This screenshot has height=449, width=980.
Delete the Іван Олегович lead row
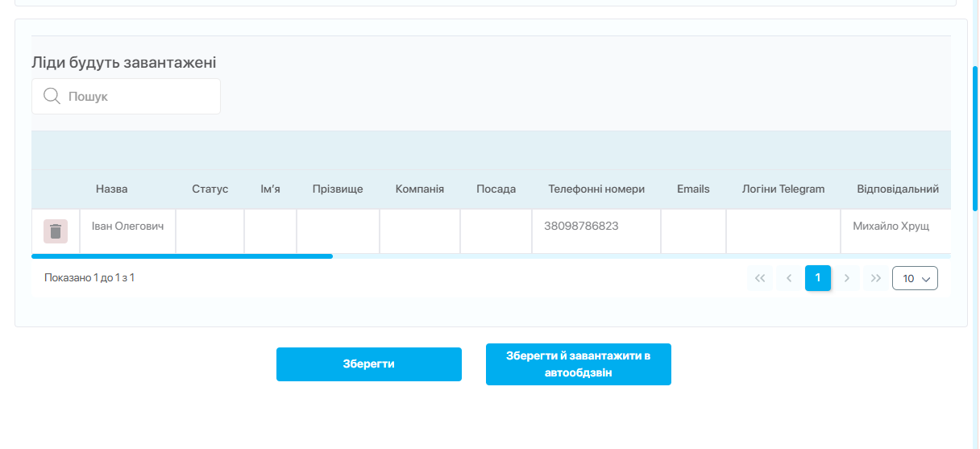point(56,231)
